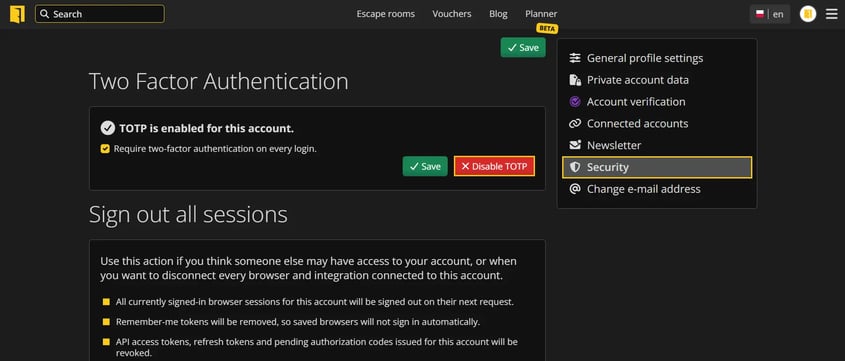Click the top green Save button

pyautogui.click(x=523, y=47)
